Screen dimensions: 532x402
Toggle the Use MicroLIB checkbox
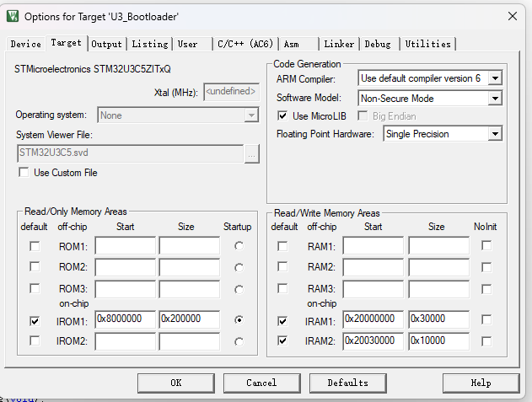pos(282,116)
